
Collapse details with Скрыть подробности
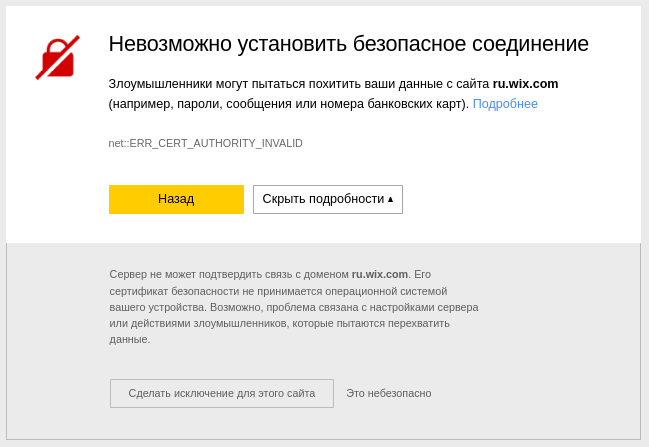point(328,199)
